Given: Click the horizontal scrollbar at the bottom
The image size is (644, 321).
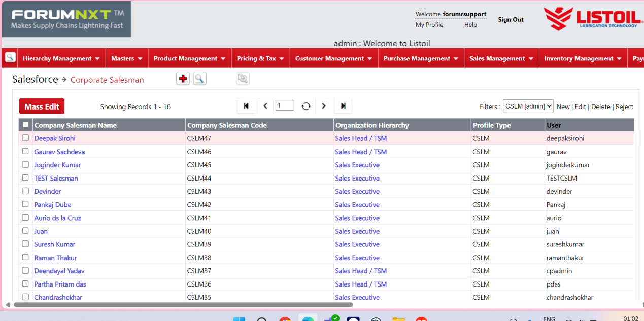Looking at the screenshot, I should 183,305.
